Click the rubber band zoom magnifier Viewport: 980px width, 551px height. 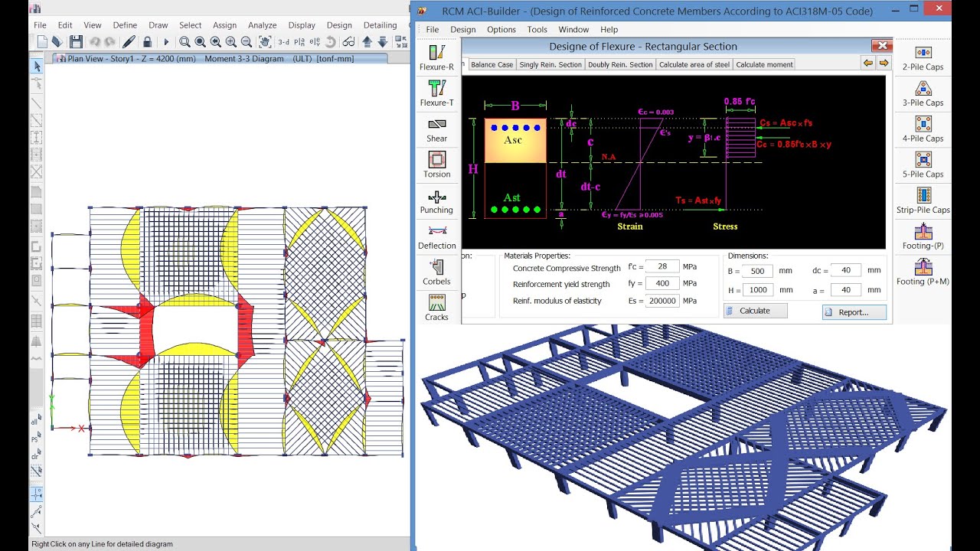click(x=185, y=42)
